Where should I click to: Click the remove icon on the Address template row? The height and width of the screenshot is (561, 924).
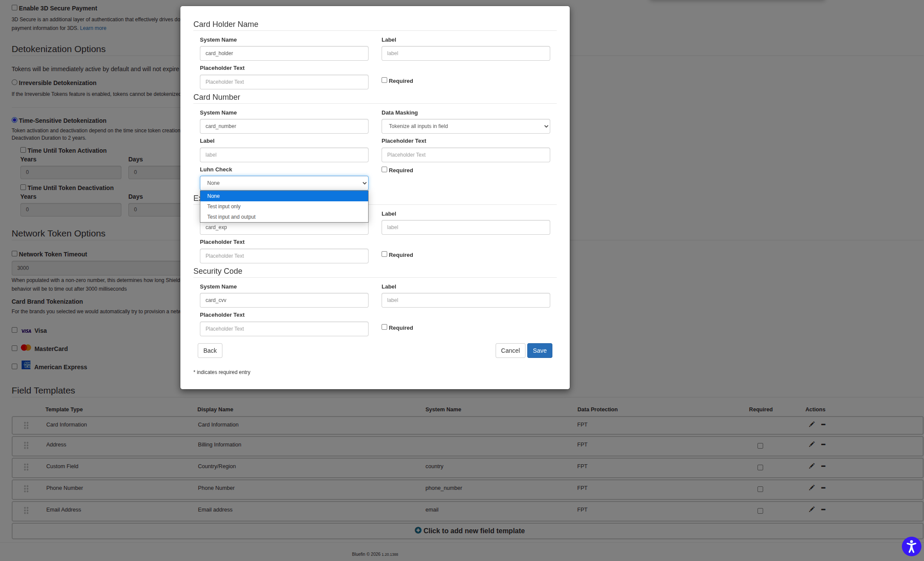click(x=823, y=445)
